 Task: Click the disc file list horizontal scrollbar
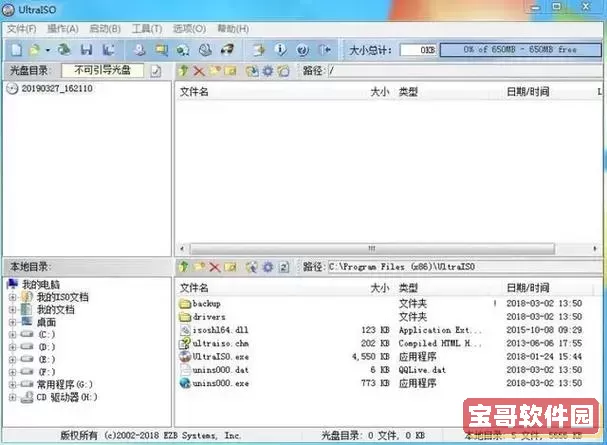[x=372, y=248]
